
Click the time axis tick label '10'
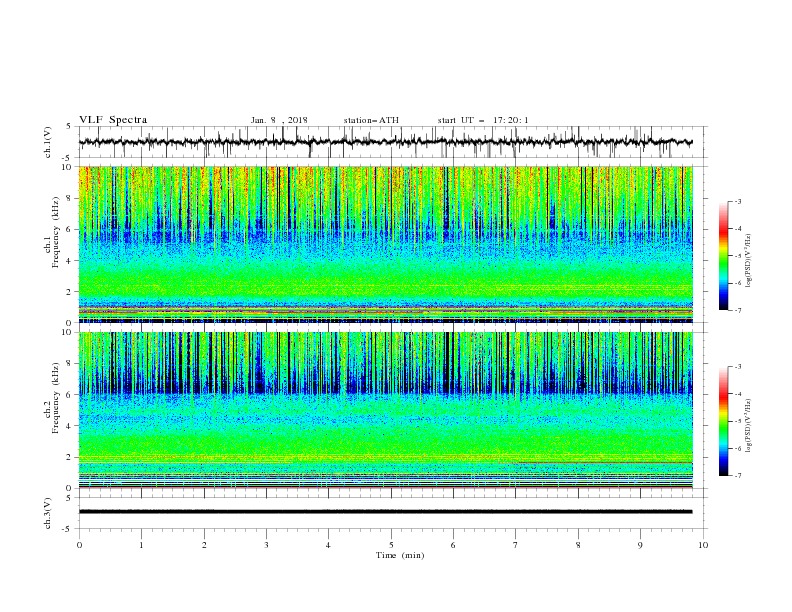click(703, 545)
